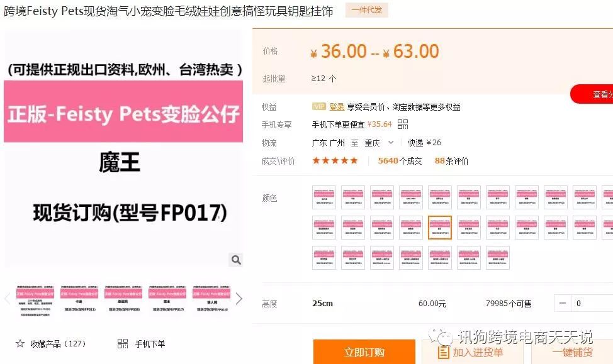Click the quantity input field
The height and width of the screenshot is (364, 613).
click(592, 303)
